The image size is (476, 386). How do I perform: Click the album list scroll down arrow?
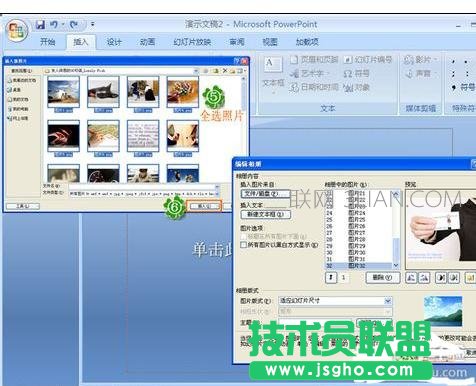(x=396, y=265)
